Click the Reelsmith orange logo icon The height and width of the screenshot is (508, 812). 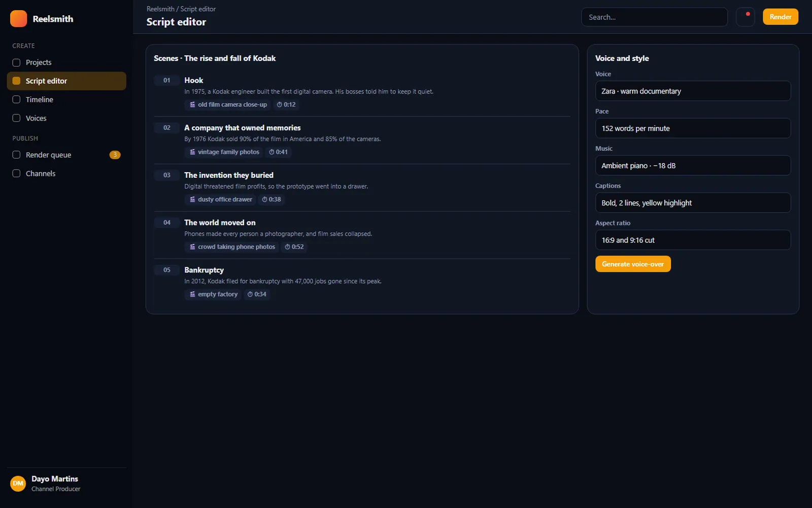coord(18,19)
